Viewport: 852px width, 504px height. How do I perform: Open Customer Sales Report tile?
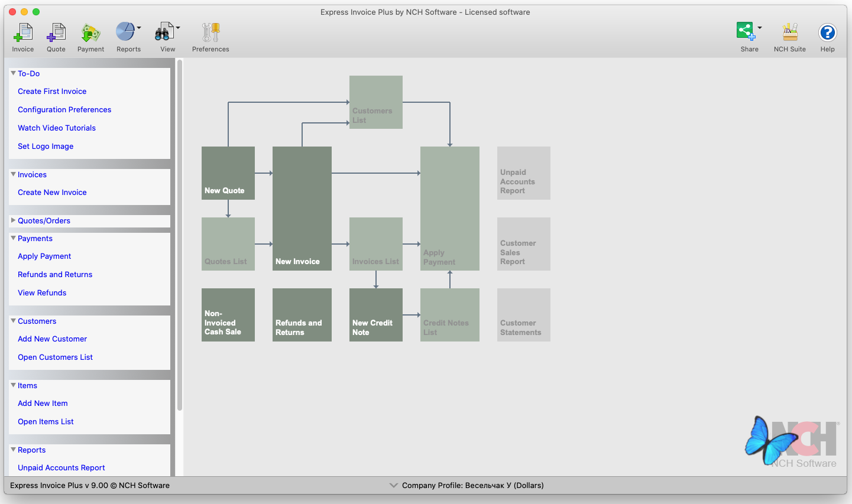tap(524, 244)
